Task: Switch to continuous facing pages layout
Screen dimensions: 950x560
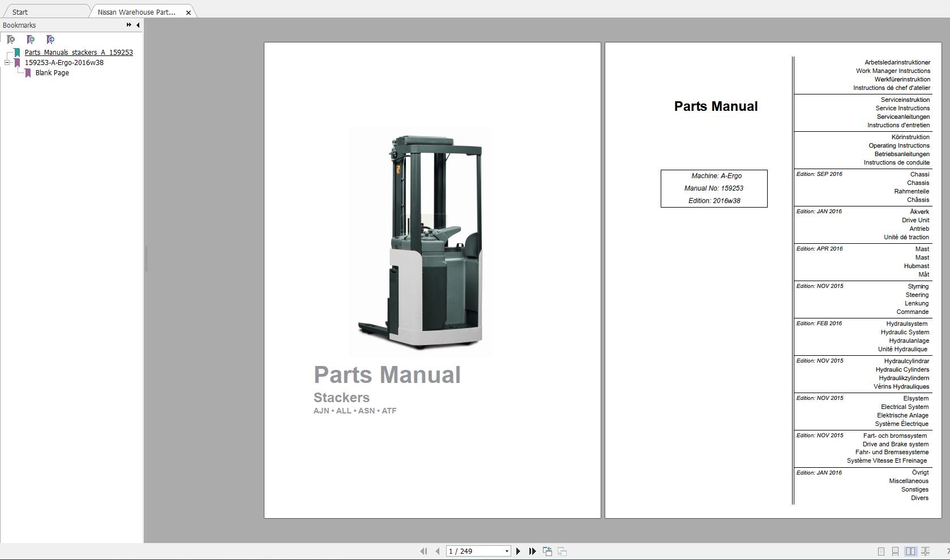Action: click(926, 551)
